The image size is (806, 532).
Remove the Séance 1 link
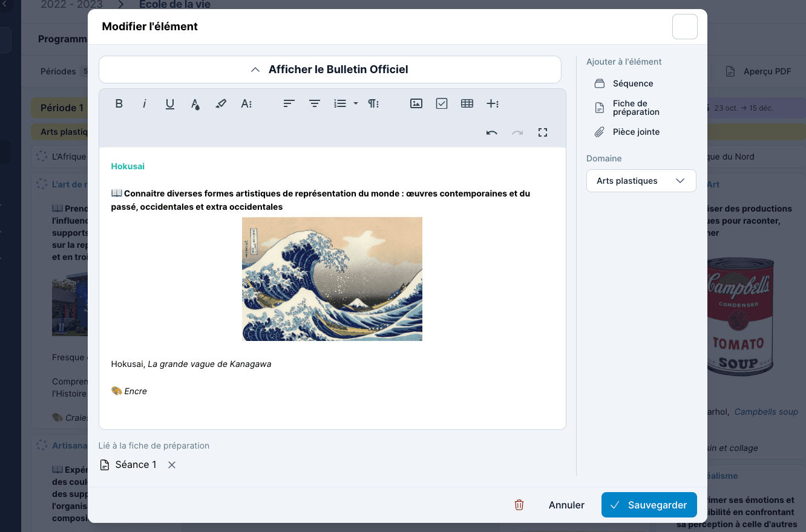click(x=172, y=465)
